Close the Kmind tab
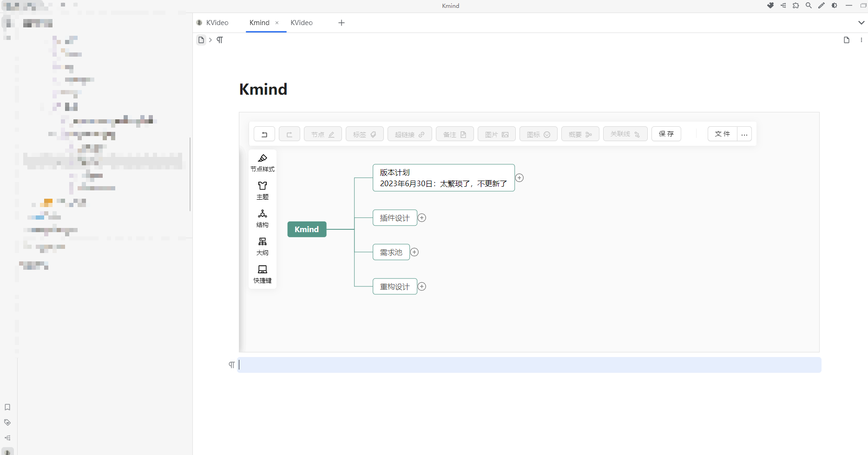 click(277, 23)
